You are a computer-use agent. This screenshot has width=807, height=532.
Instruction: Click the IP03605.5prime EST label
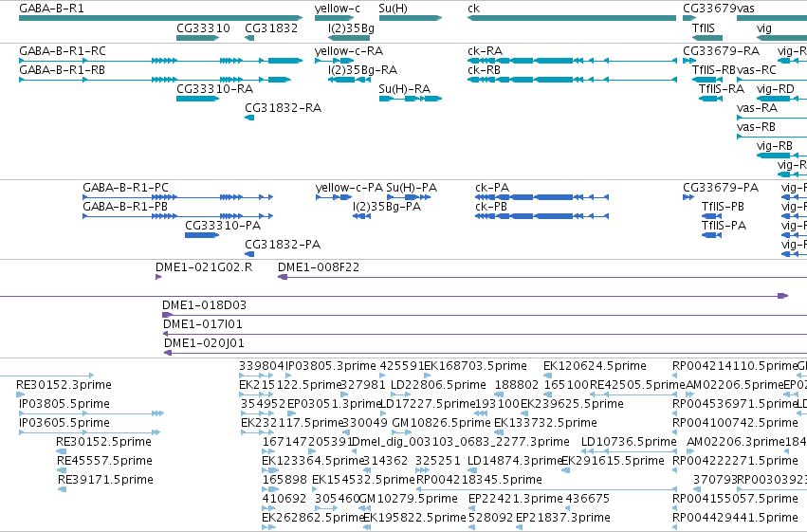coord(64,424)
